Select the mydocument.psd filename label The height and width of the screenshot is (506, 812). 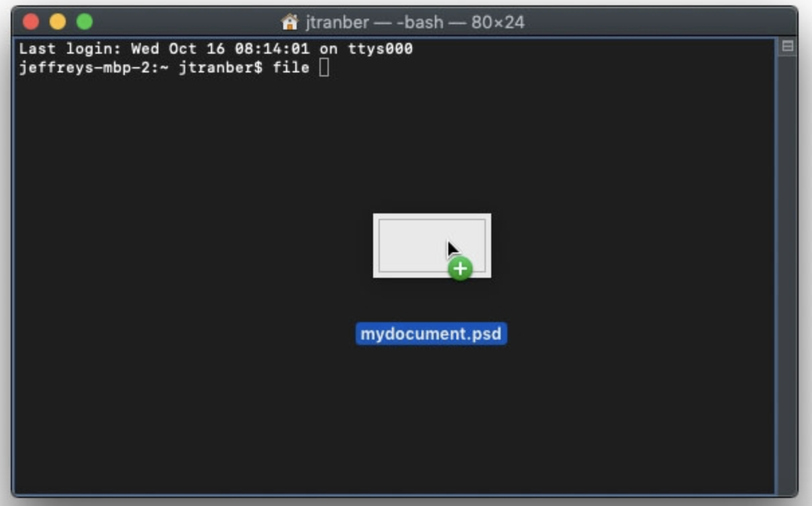(x=432, y=334)
